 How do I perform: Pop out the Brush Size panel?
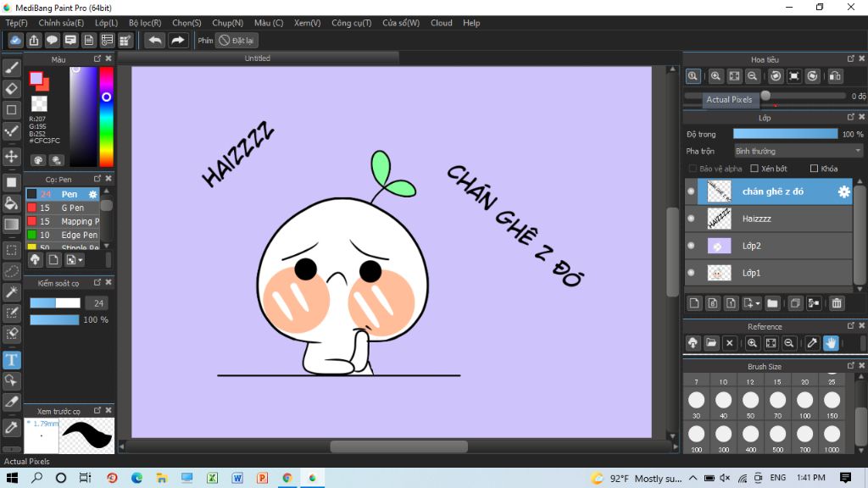(x=851, y=366)
